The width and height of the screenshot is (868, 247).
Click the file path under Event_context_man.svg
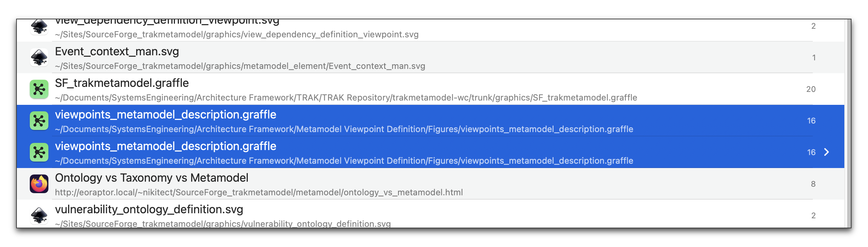240,66
